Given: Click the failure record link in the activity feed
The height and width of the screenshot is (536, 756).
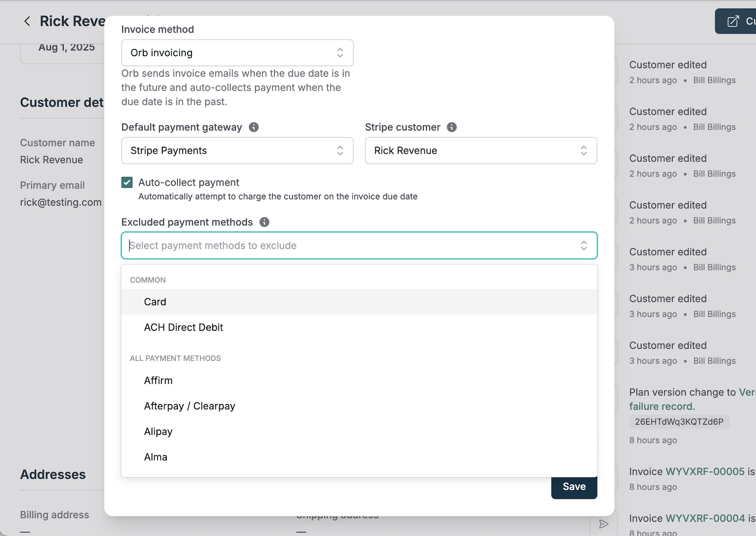Looking at the screenshot, I should click(661, 406).
